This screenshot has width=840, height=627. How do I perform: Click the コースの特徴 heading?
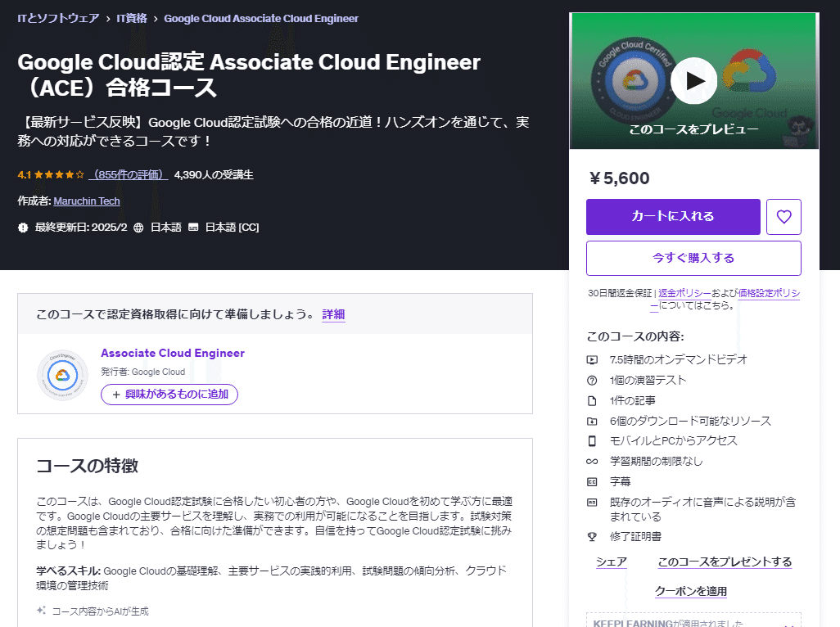pyautogui.click(x=88, y=465)
